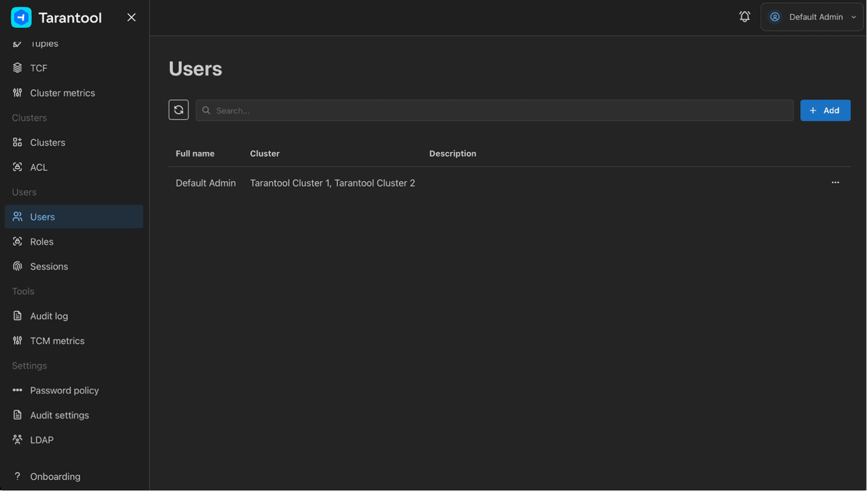Click the Users page heading
Viewport: 868px width, 493px height.
pyautogui.click(x=195, y=69)
